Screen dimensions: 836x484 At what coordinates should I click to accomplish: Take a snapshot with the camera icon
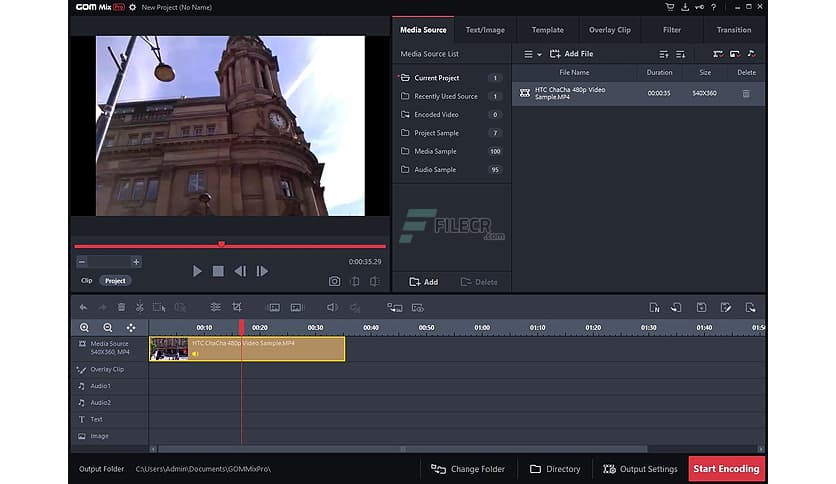334,281
